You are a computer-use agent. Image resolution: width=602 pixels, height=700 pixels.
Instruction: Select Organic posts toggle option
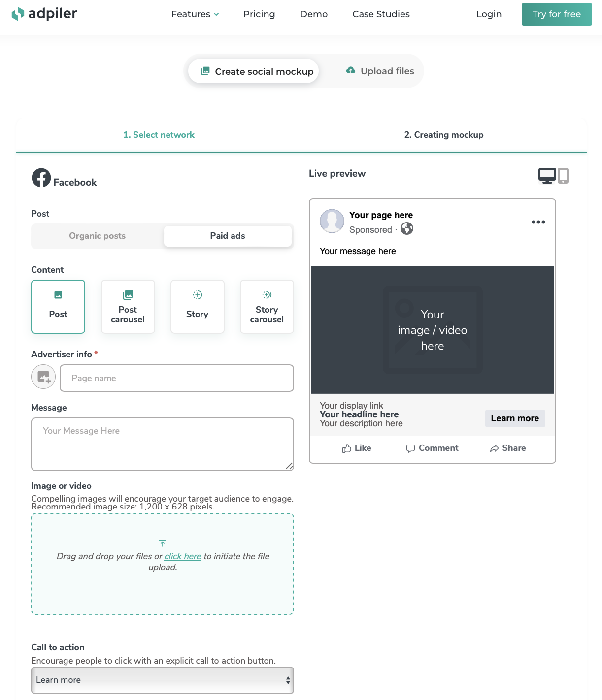pyautogui.click(x=98, y=236)
